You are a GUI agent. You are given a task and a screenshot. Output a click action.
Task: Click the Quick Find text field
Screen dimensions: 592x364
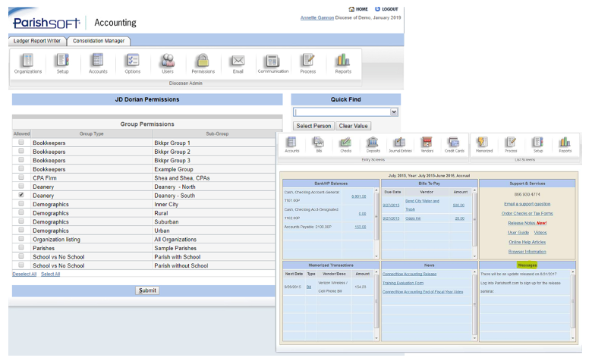tap(342, 112)
